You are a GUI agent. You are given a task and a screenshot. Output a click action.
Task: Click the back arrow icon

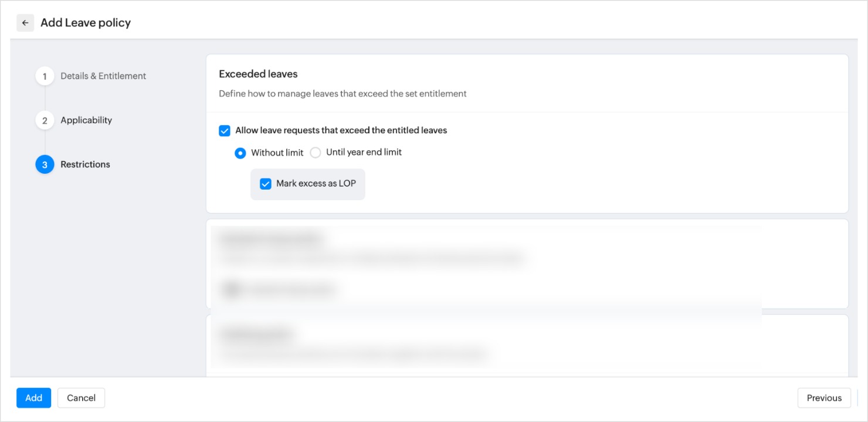point(25,23)
